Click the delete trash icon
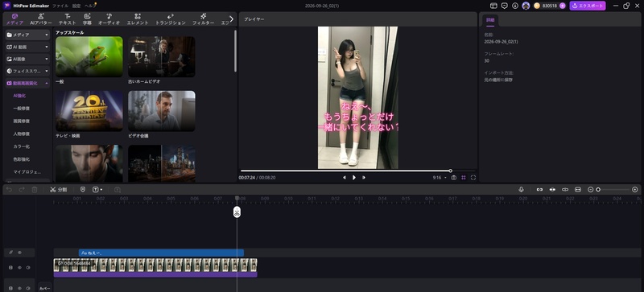The width and height of the screenshot is (644, 292). (x=35, y=189)
